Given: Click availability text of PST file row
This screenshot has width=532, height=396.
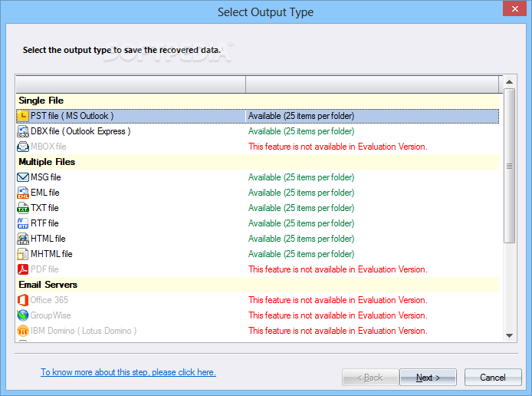Looking at the screenshot, I should (x=301, y=116).
